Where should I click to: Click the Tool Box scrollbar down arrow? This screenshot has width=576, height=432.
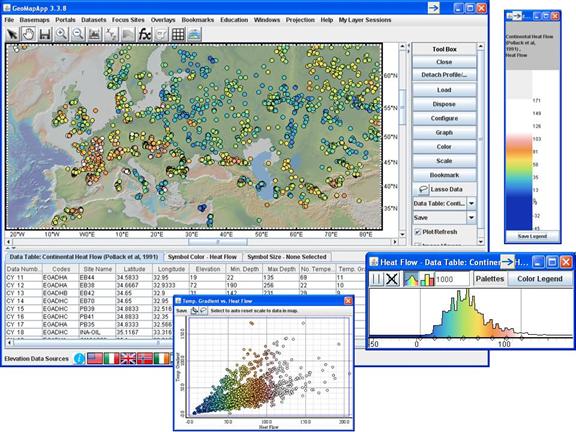481,242
